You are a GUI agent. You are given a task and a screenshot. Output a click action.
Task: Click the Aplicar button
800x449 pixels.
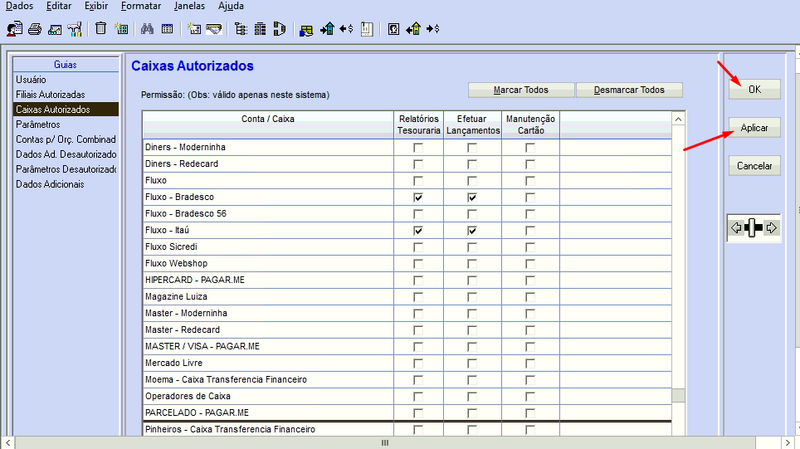tap(754, 128)
